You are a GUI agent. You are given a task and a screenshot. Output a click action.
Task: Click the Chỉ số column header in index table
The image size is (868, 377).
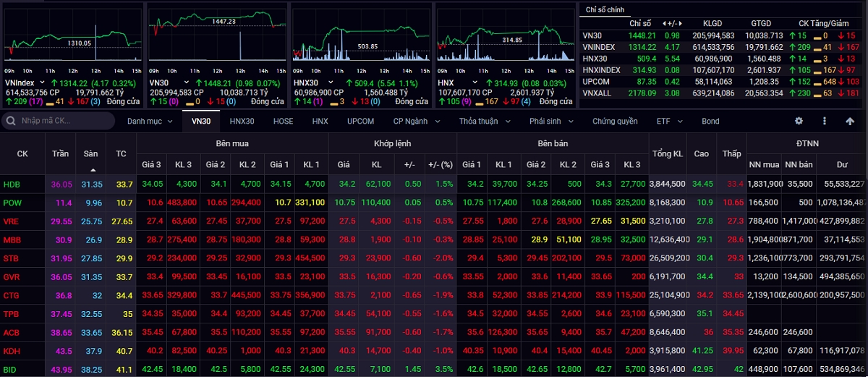(x=641, y=24)
